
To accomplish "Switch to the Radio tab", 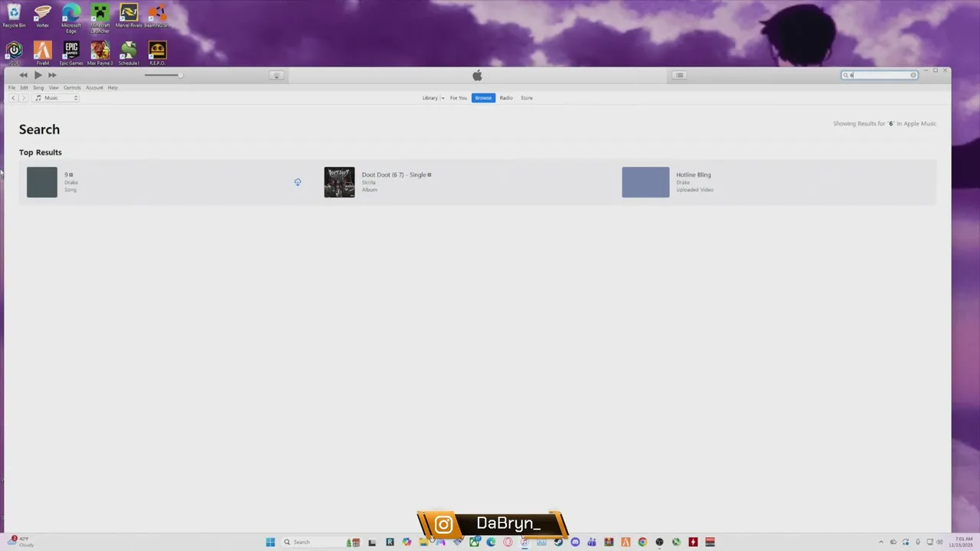I will coord(506,98).
